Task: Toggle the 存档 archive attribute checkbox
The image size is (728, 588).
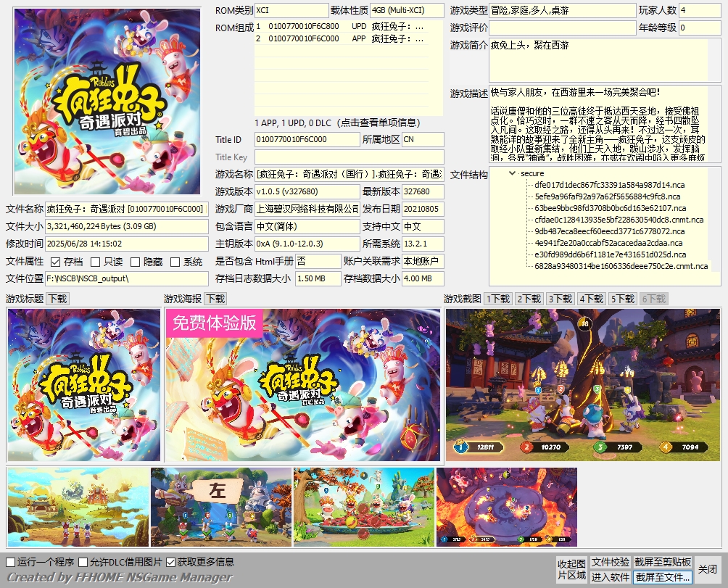Action: pyautogui.click(x=56, y=262)
